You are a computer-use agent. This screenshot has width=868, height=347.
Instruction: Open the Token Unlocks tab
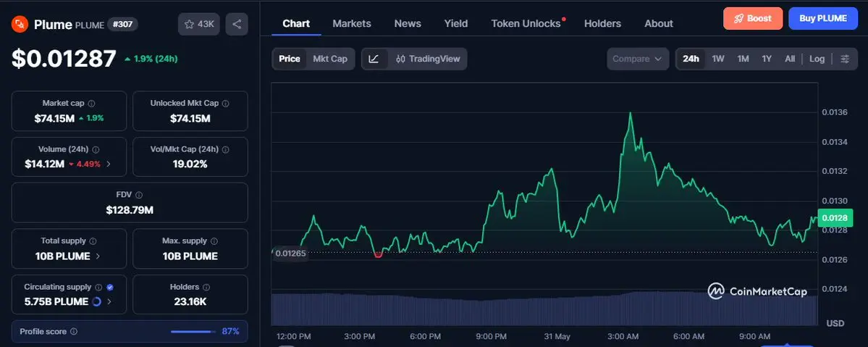[526, 24]
